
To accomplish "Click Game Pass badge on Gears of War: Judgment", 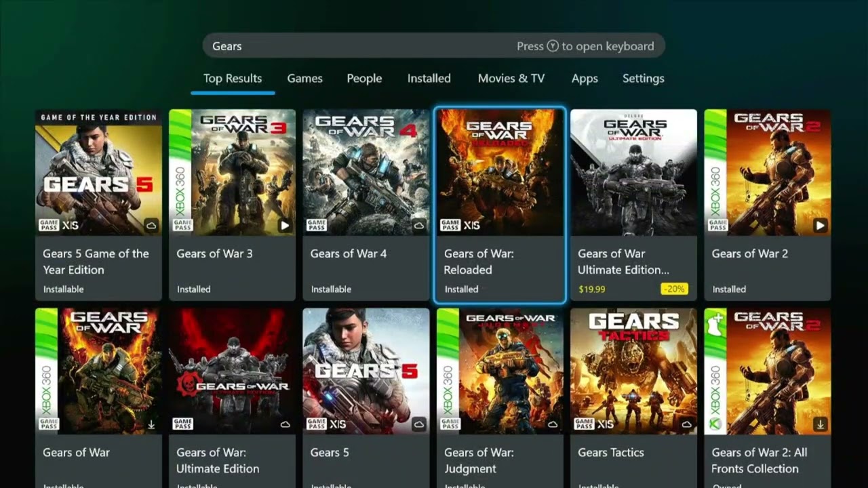I will pos(450,424).
